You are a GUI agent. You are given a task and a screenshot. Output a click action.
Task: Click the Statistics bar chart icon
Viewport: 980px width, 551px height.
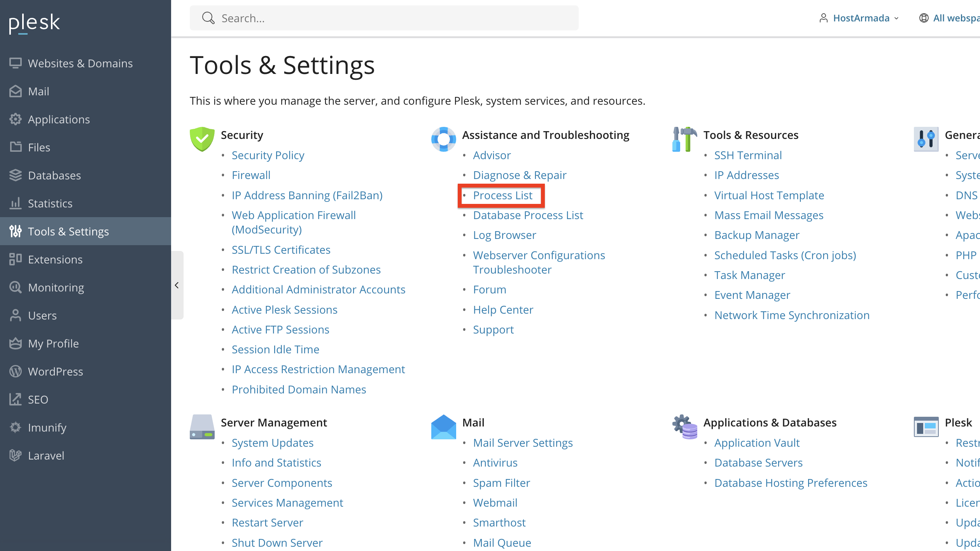click(16, 204)
